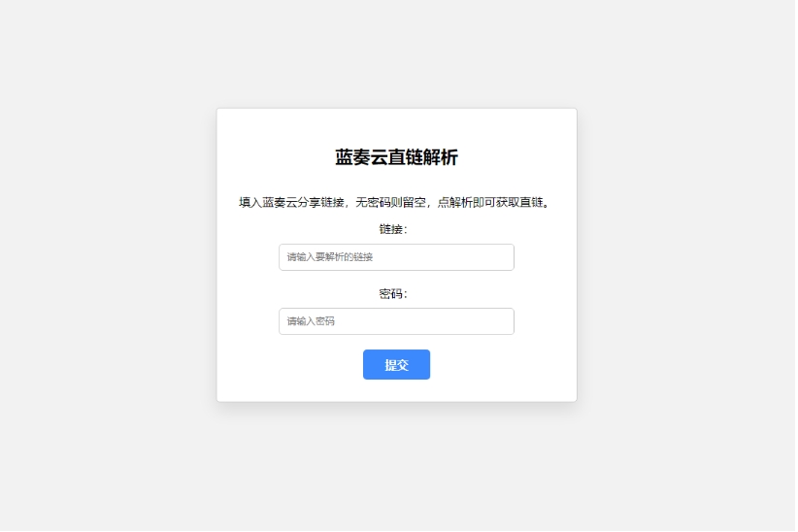The image size is (798, 532).
Task: Click the text 填入蓝奏云分享链接
Action: pyautogui.click(x=292, y=203)
